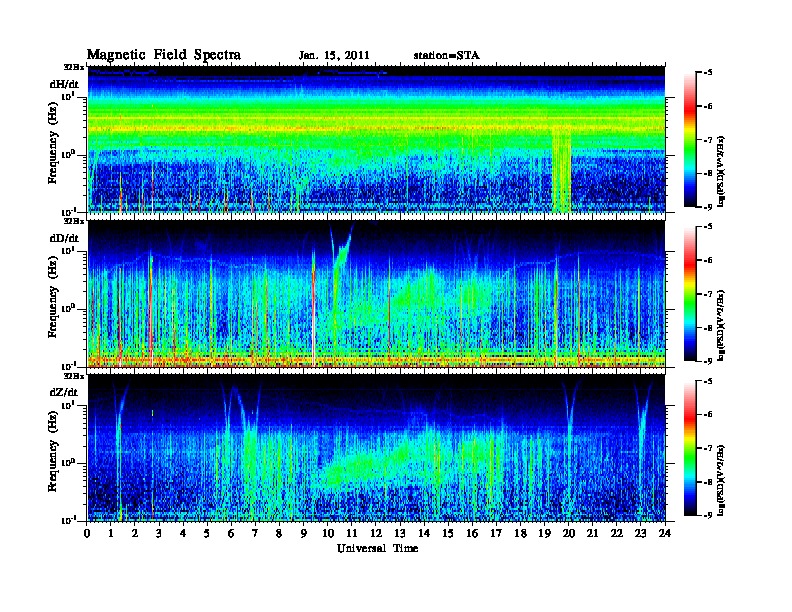
Task: Click the log(PSD) label beside dD/dt color bar
Action: [721, 325]
